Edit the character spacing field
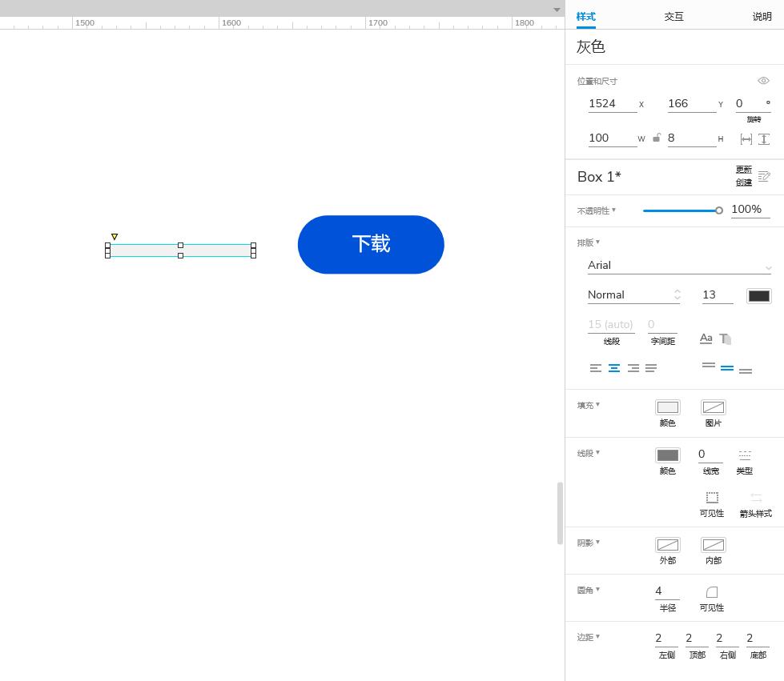 (662, 325)
